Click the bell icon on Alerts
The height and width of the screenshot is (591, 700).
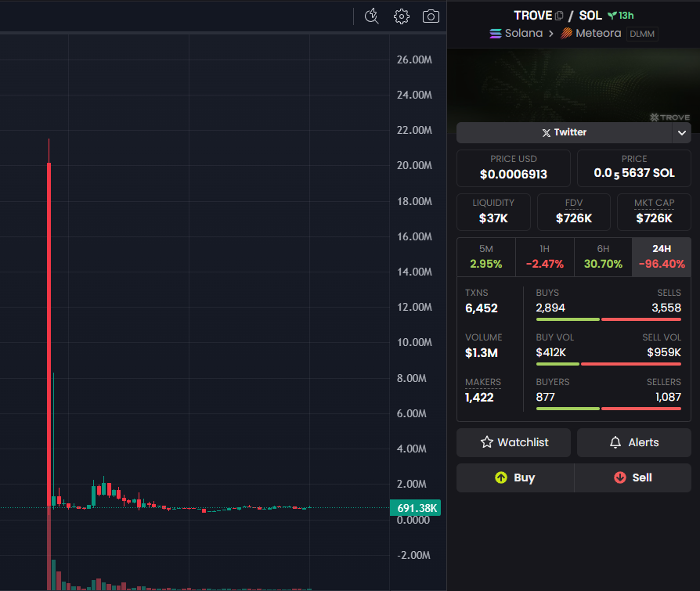click(x=615, y=442)
